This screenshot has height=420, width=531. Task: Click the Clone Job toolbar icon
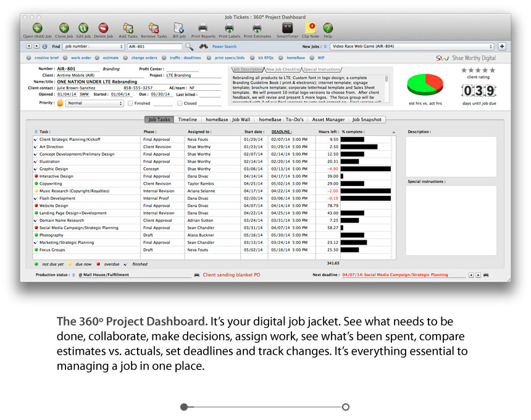point(64,28)
